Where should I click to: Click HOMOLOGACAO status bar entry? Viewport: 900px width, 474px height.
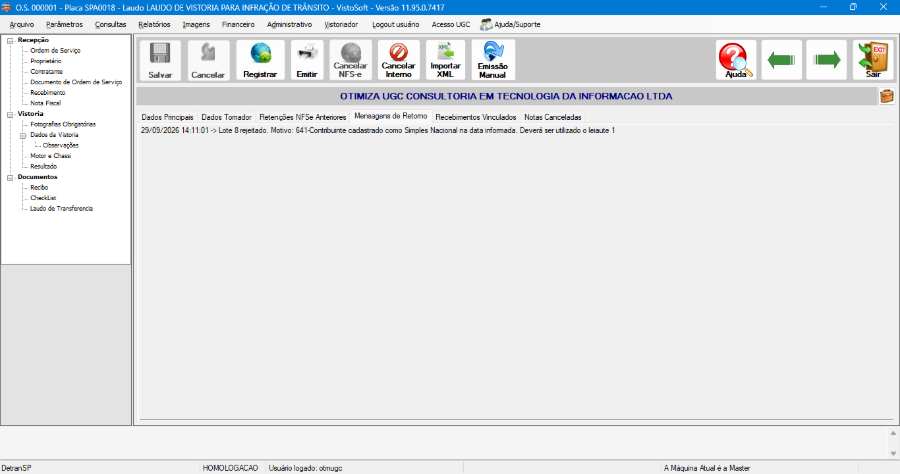coord(230,468)
